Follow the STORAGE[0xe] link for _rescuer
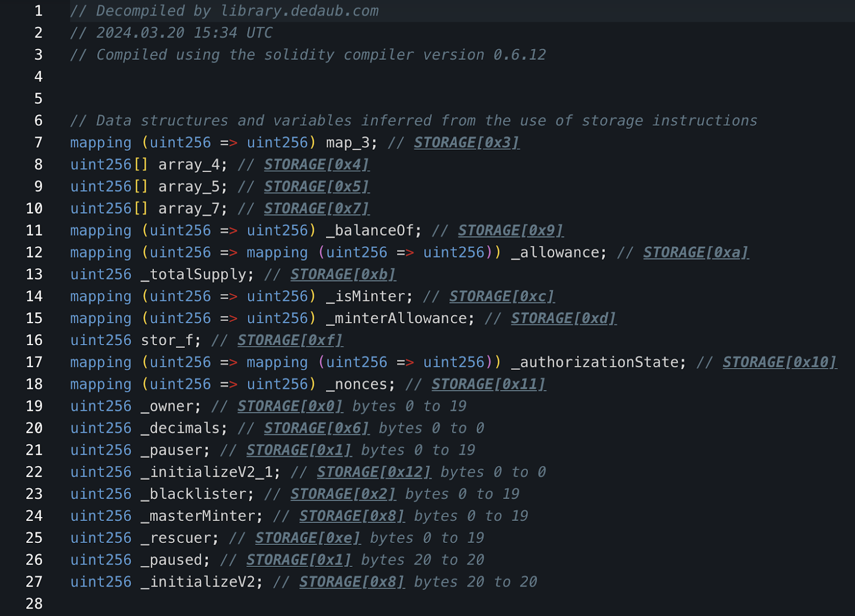Image resolution: width=855 pixels, height=616 pixels. tap(308, 537)
